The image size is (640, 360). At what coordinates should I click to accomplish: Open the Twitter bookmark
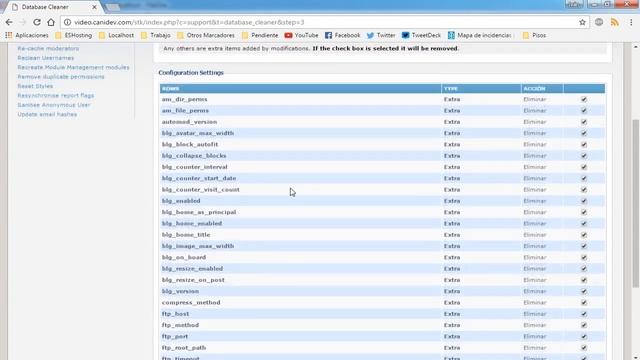[x=381, y=36]
